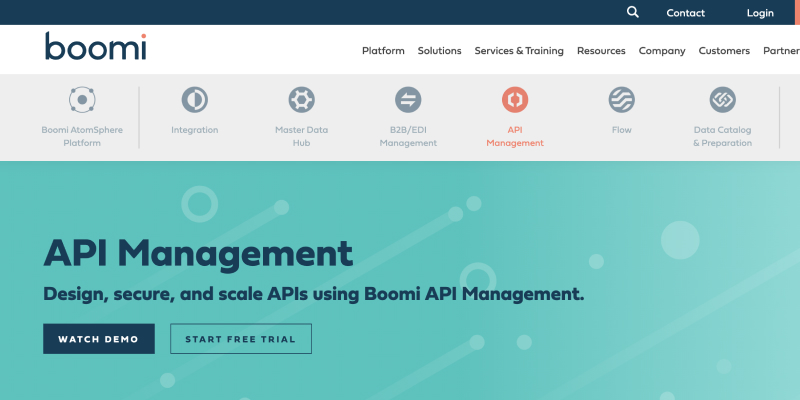Image resolution: width=800 pixels, height=400 pixels.
Task: Open the Resources menu
Action: point(601,51)
